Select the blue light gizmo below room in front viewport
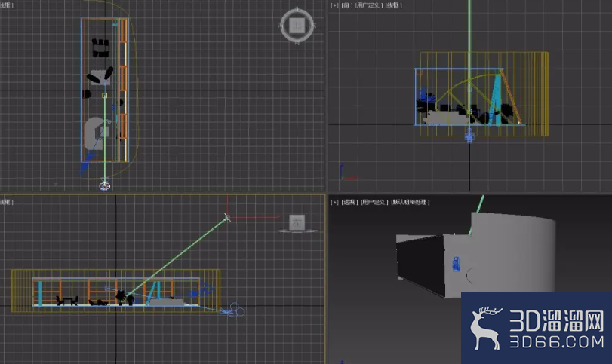This screenshot has height=364, width=612. pos(469,137)
